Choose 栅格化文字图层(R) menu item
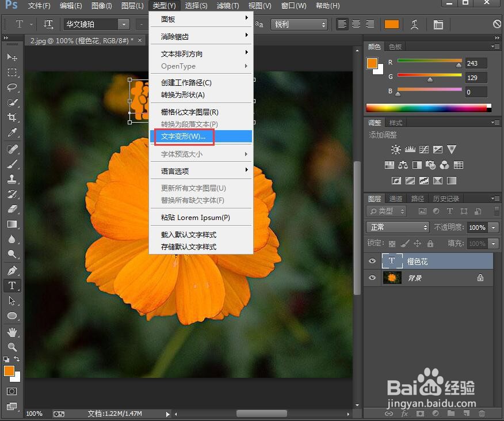Image resolution: width=504 pixels, height=421 pixels. coord(201,112)
